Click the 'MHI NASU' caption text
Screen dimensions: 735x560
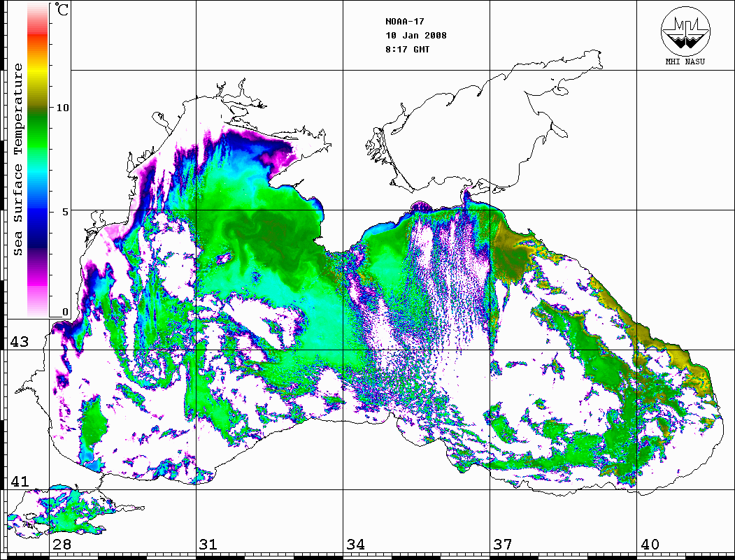685,62
